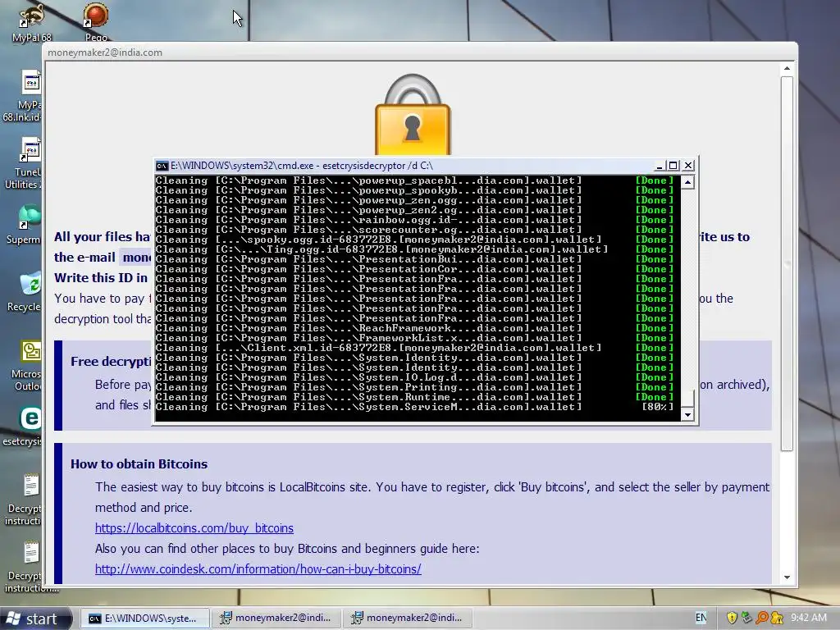Click the cmd line with System.ServiceM
The height and width of the screenshot is (630, 840).
(368, 407)
